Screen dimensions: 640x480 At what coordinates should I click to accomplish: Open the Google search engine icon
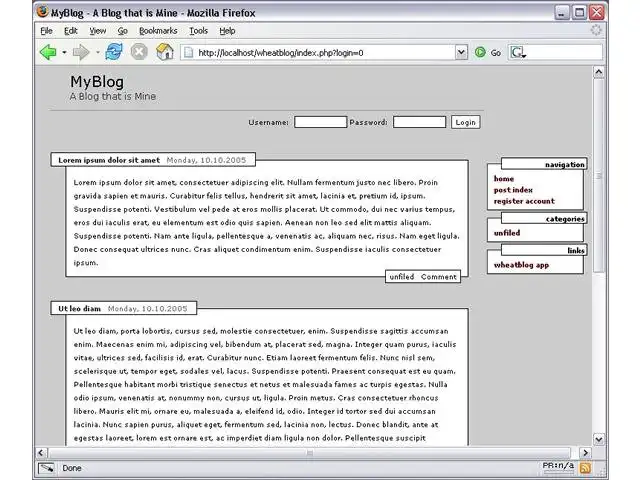coord(517,52)
